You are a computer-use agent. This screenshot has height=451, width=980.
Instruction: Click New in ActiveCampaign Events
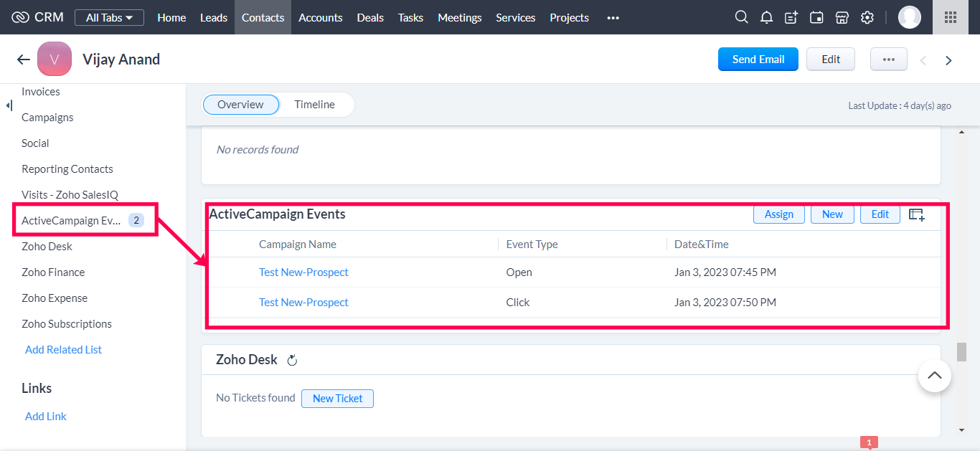click(x=832, y=214)
